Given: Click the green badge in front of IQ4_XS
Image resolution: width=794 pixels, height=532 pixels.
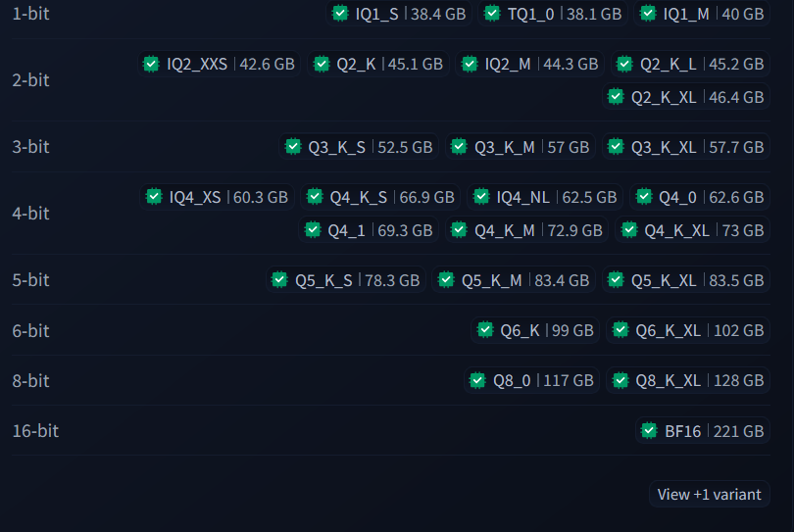Looking at the screenshot, I should (154, 196).
